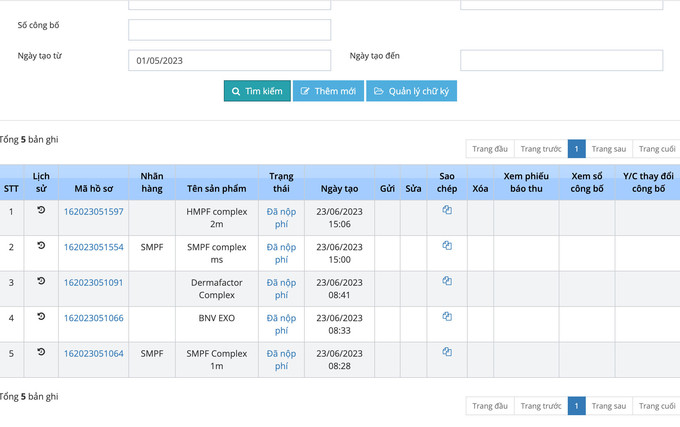Add a new record with Thêm mới
Image resolution: width=680 pixels, height=427 pixels.
click(328, 91)
